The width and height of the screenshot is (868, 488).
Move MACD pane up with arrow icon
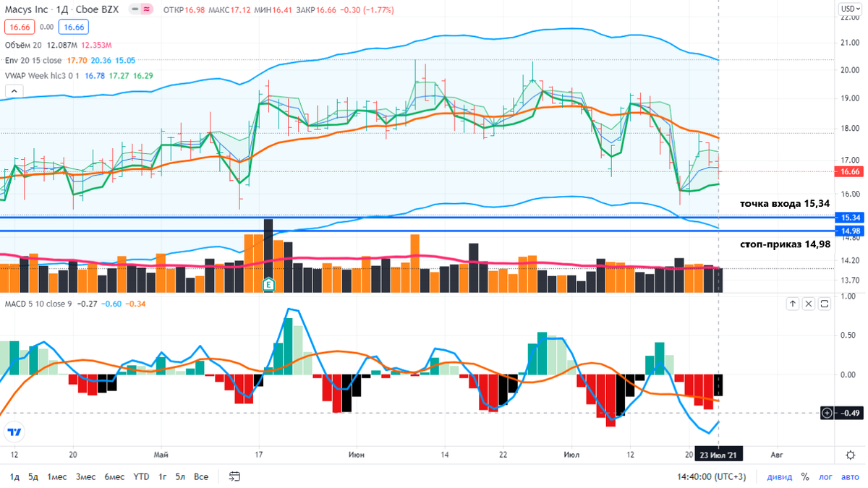793,304
